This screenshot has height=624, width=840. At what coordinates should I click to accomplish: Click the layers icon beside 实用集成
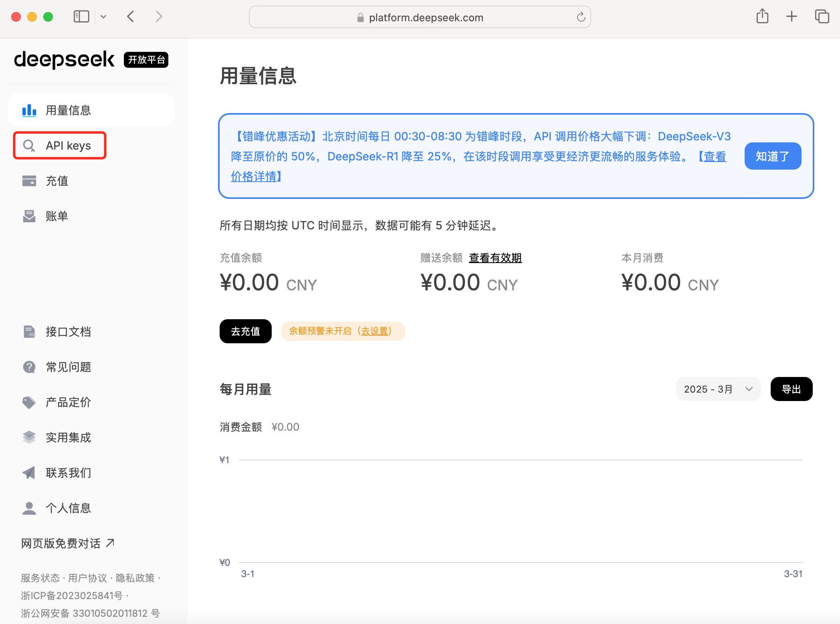pos(29,438)
